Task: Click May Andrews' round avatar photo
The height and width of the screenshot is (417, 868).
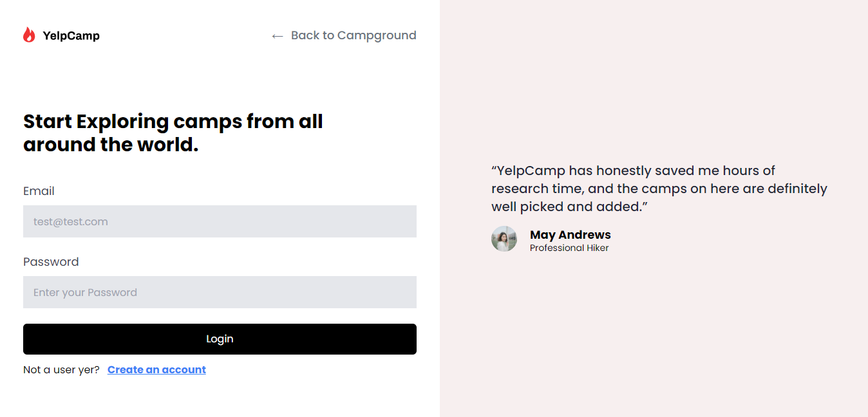Action: tap(504, 239)
